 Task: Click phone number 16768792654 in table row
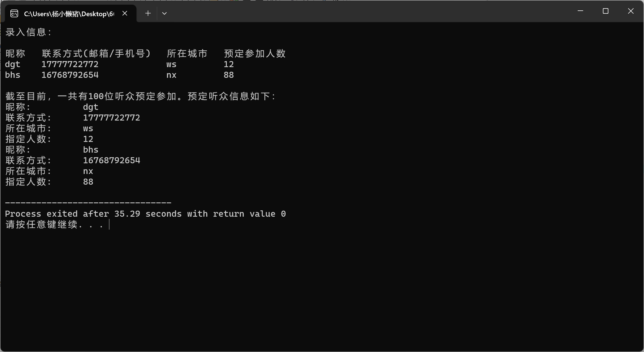point(70,75)
